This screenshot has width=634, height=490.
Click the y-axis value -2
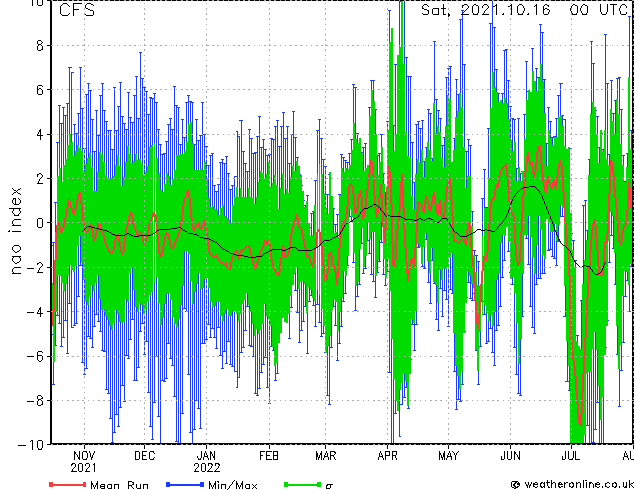35,267
